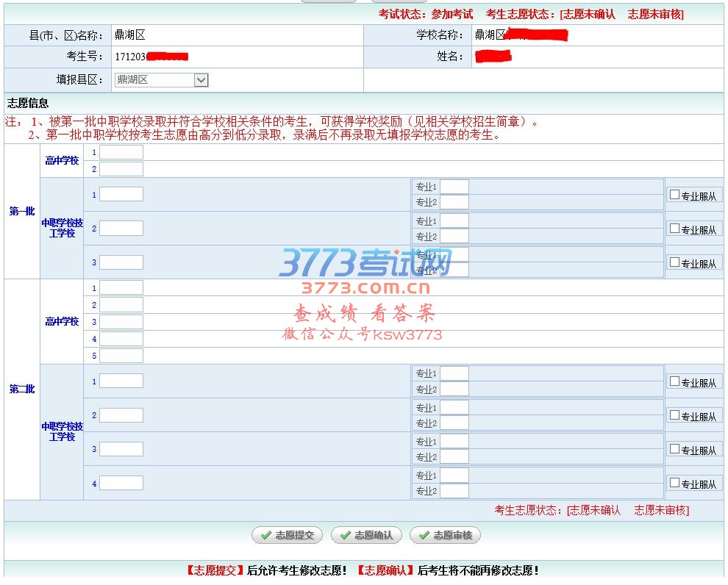Click second batch 高中学校 choice 3 field
Viewport: 728px width, 585px height.
[x=121, y=322]
